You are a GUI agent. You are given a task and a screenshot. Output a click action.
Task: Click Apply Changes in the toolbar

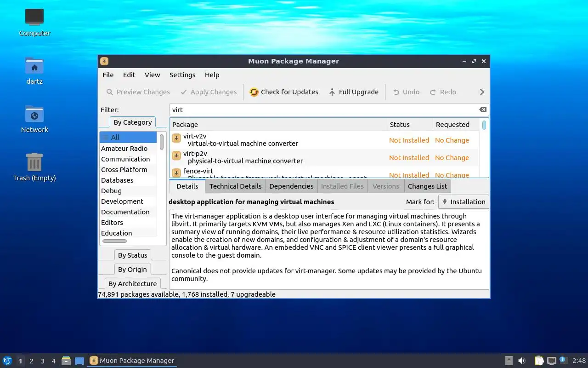point(209,92)
